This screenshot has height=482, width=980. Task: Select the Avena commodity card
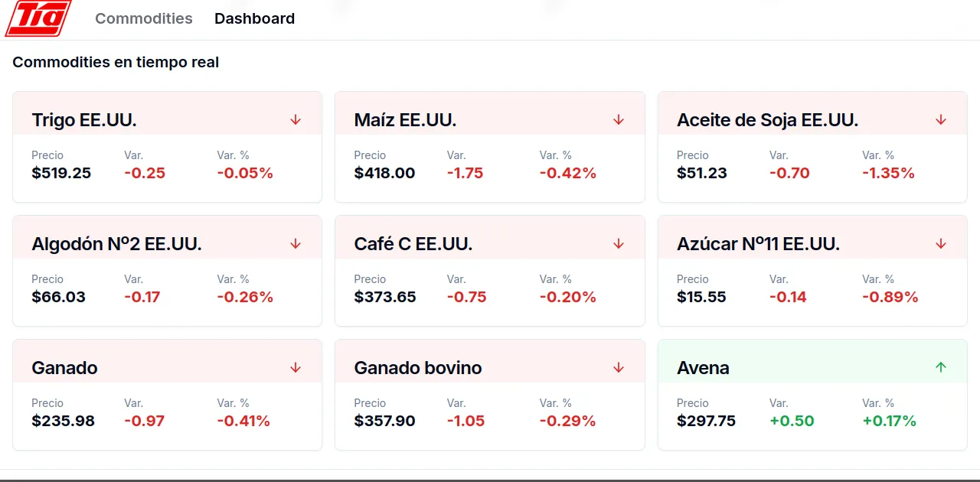coord(812,394)
